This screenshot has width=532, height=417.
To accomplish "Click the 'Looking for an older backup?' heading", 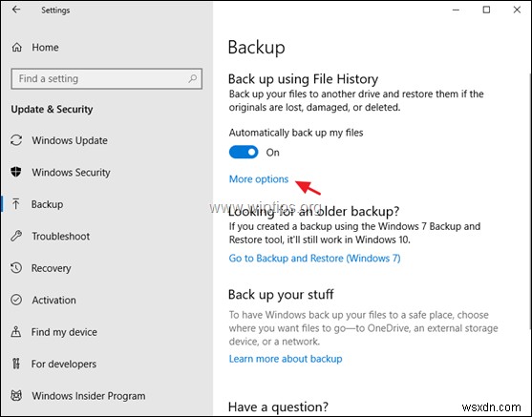I will coord(313,212).
